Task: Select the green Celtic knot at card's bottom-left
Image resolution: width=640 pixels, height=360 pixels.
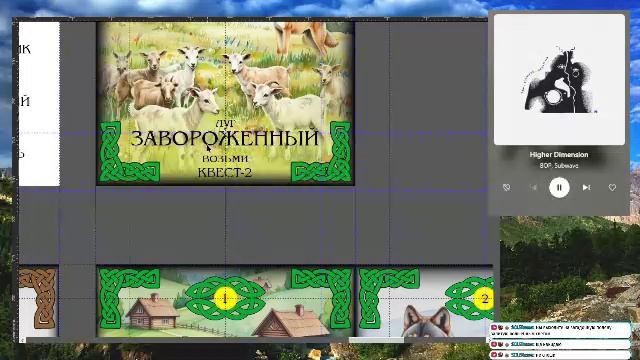Action: (129, 152)
